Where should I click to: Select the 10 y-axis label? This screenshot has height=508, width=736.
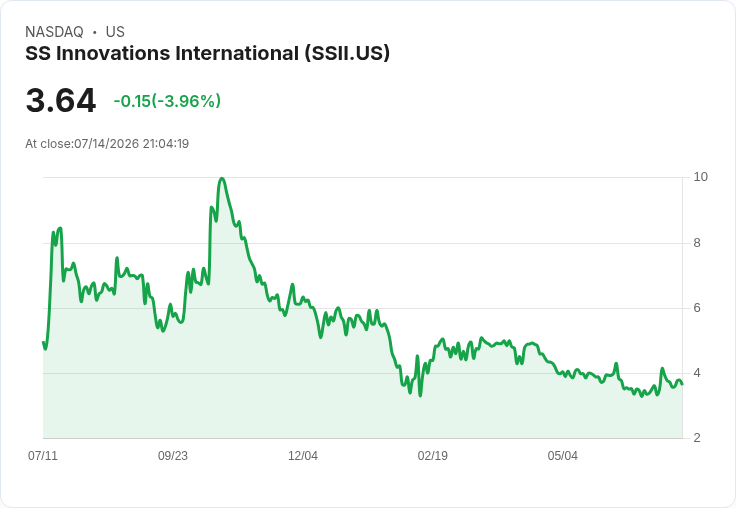click(700, 177)
